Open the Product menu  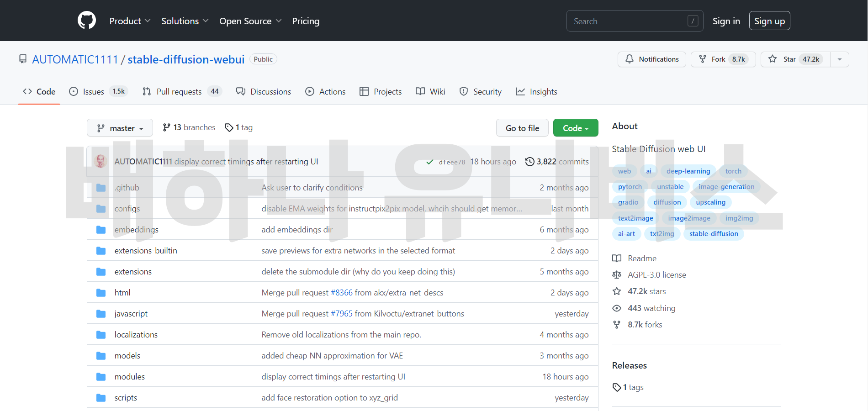(x=130, y=21)
